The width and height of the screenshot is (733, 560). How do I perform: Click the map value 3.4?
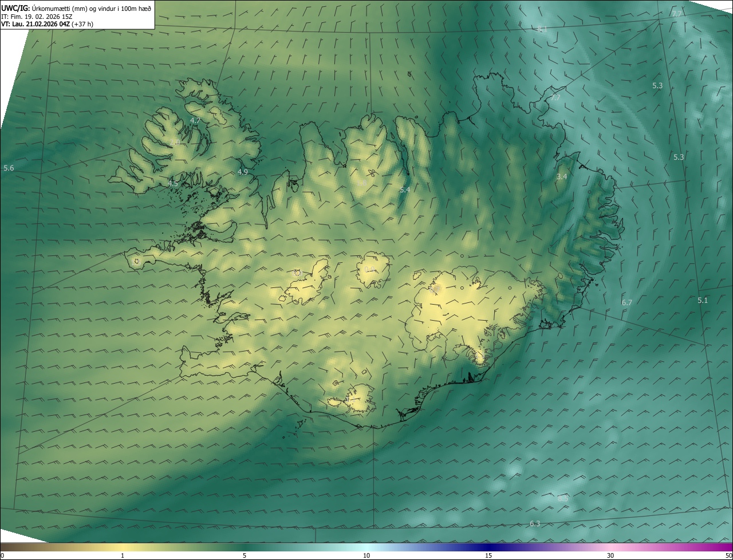(562, 176)
